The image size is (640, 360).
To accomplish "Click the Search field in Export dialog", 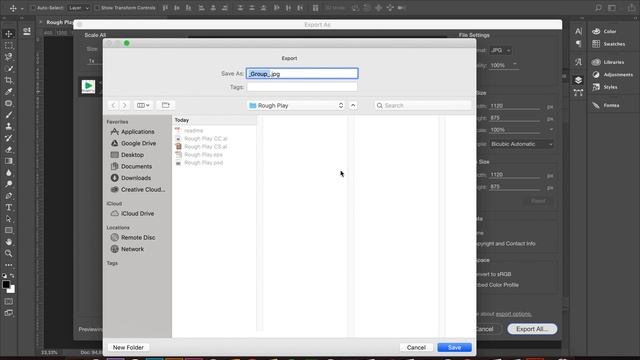I will 422,105.
